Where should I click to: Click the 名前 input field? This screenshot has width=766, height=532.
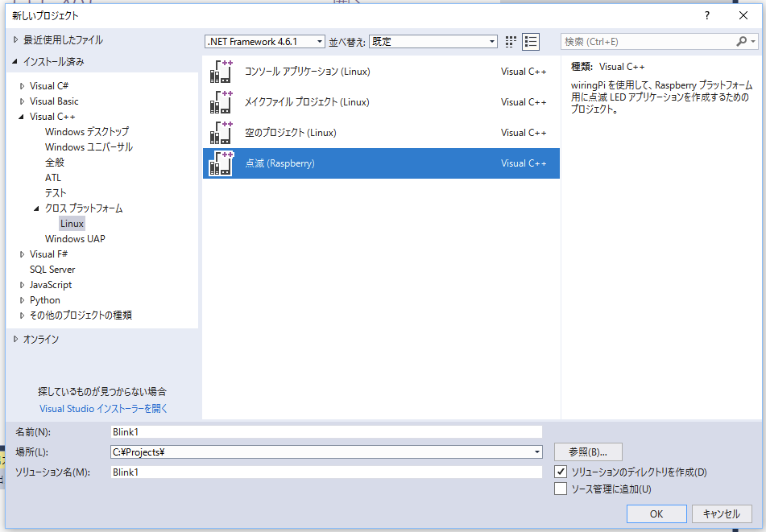point(326,432)
